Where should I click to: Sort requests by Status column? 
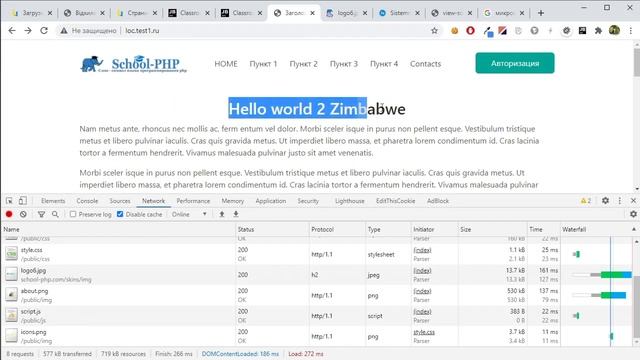[272, 229]
